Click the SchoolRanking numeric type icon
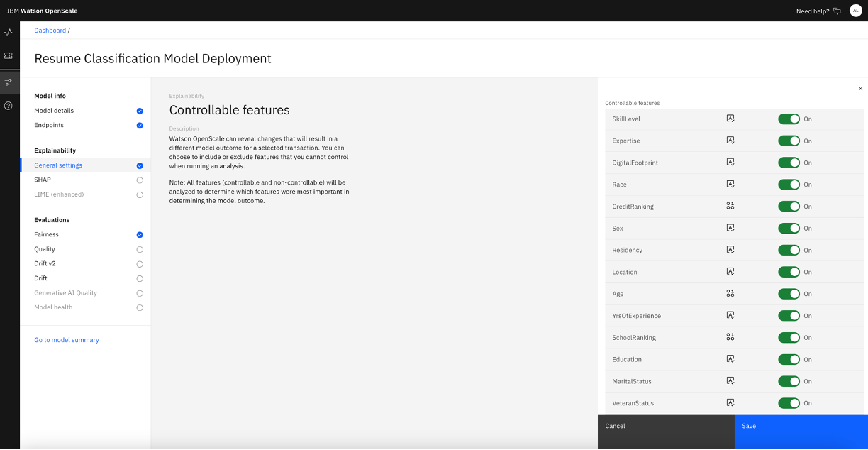 pyautogui.click(x=730, y=338)
